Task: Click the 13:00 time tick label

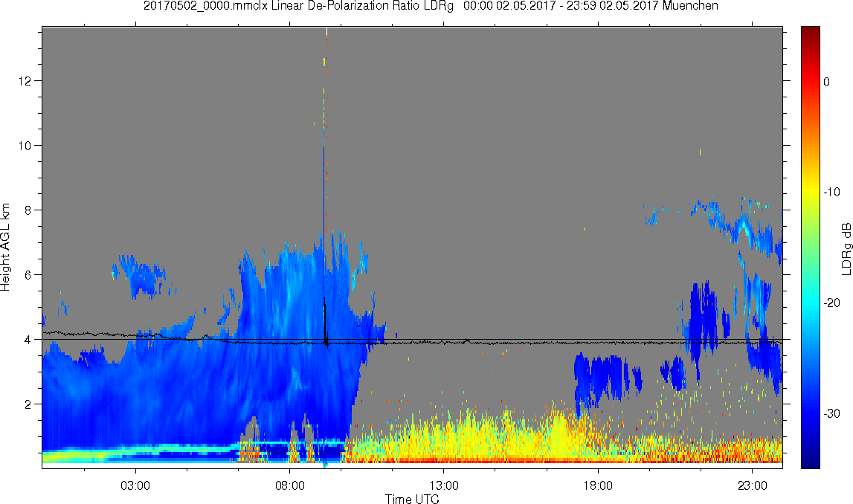Action: point(443,485)
